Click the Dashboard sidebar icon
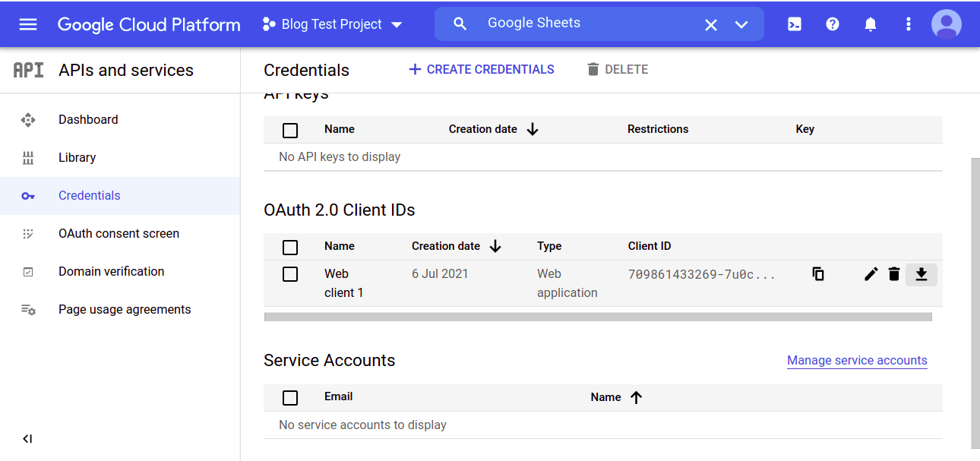The image size is (980, 461). (28, 119)
